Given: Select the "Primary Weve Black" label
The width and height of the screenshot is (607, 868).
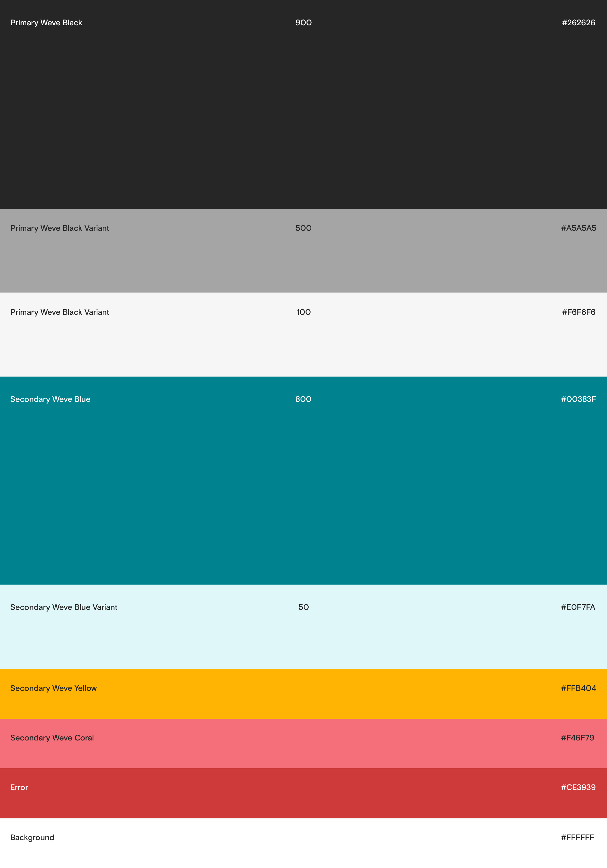Looking at the screenshot, I should coord(46,23).
